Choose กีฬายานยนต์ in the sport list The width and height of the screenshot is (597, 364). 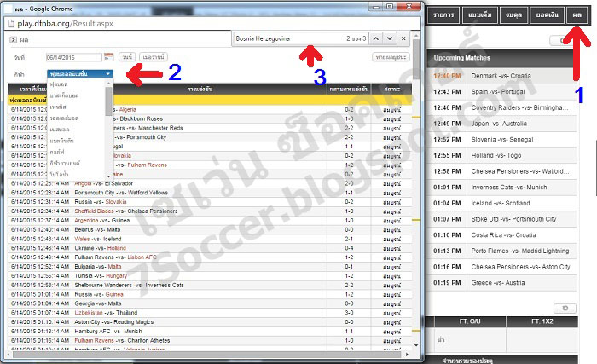point(65,163)
